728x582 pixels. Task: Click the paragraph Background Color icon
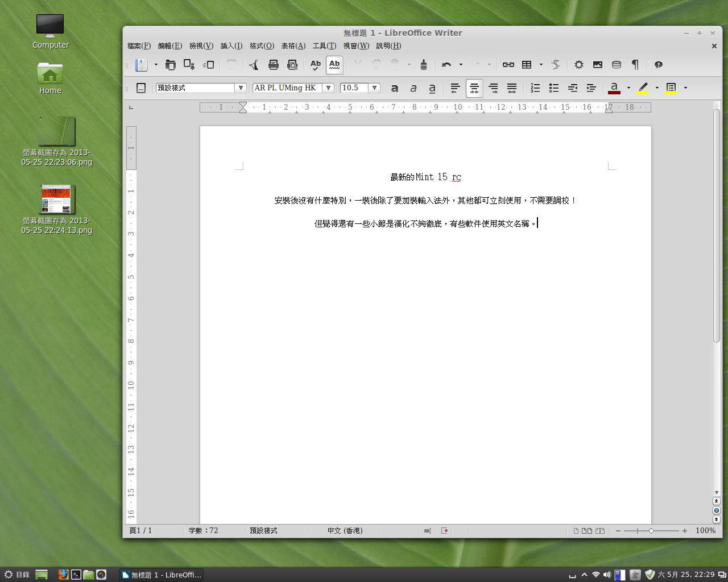pyautogui.click(x=672, y=88)
